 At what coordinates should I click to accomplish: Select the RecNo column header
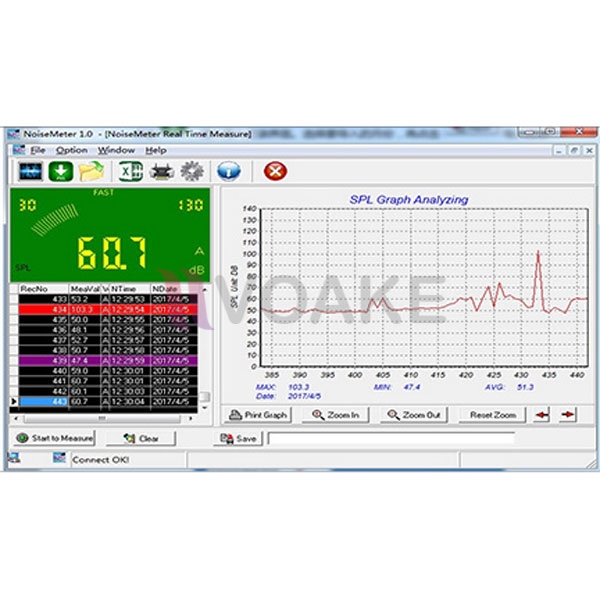point(43,289)
